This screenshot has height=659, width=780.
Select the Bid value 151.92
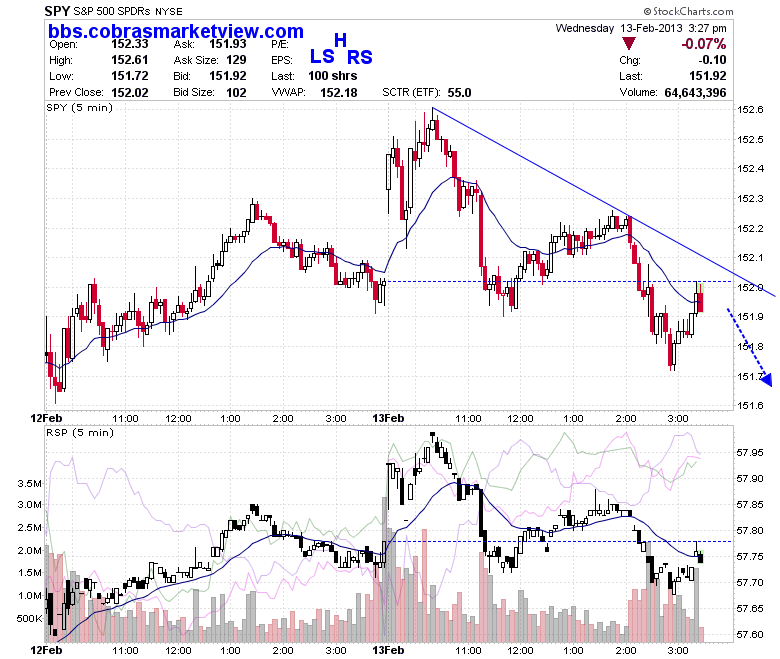[x=227, y=76]
